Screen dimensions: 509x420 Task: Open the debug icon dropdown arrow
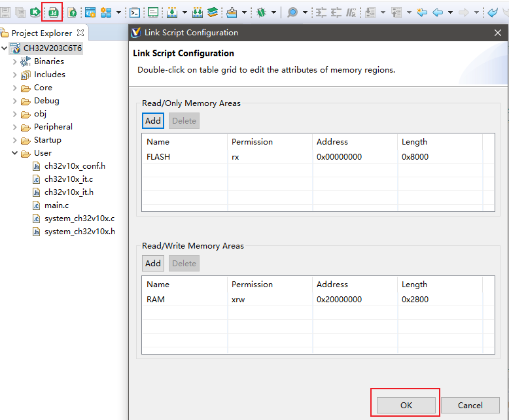click(x=273, y=12)
